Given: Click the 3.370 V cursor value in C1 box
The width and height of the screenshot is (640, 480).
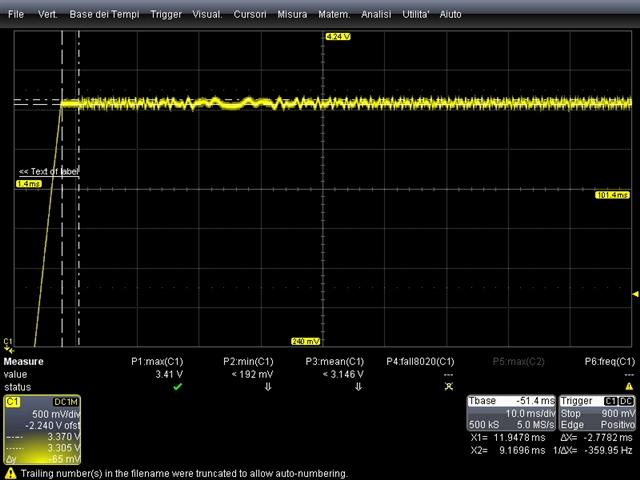Looking at the screenshot, I should point(64,437).
